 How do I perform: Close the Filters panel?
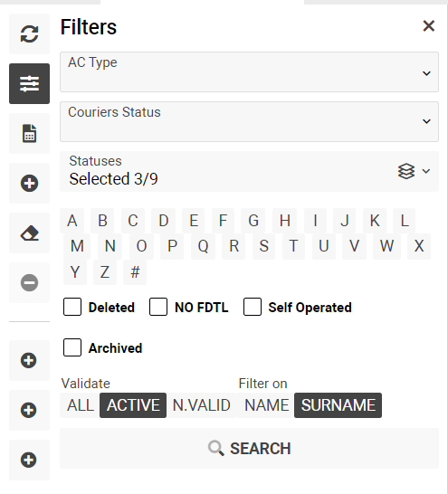click(428, 26)
